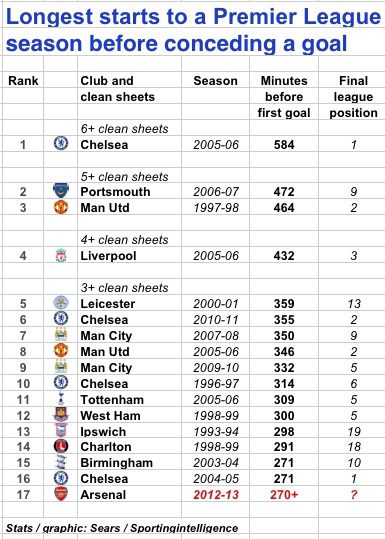
Task: Click the Ipswich club crest
Action: [61, 430]
